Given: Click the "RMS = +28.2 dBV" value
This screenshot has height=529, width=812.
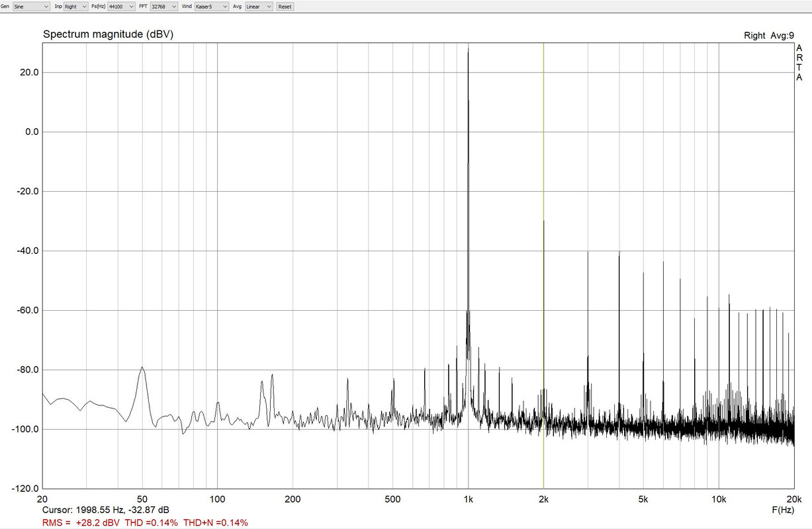Looking at the screenshot, I should (81, 523).
